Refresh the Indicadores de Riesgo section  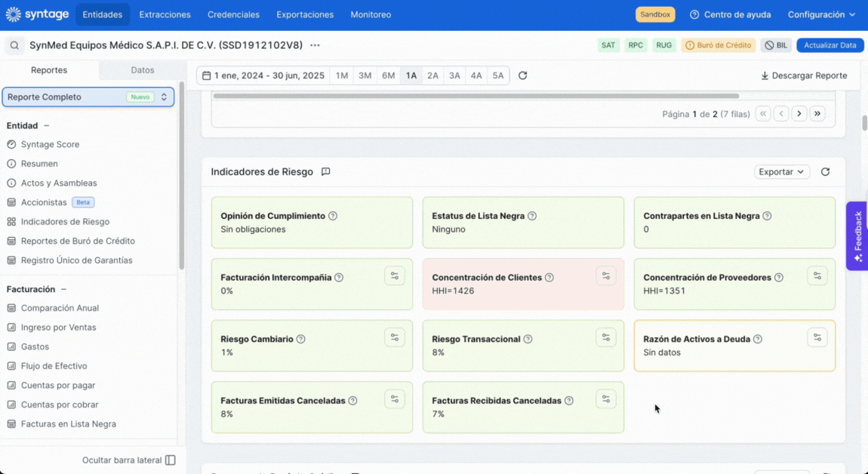click(x=826, y=171)
